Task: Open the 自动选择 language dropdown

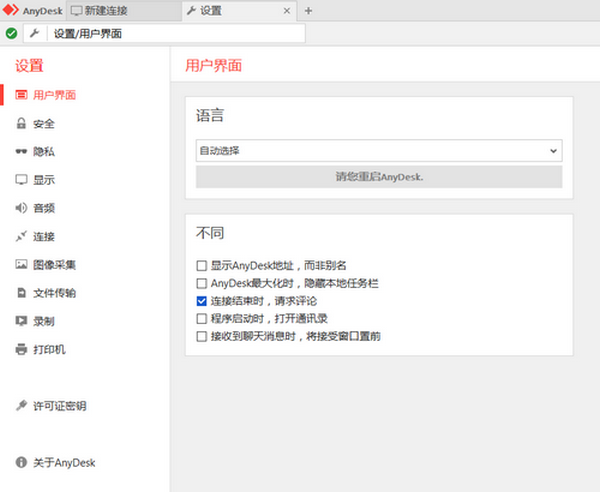Action: [379, 150]
